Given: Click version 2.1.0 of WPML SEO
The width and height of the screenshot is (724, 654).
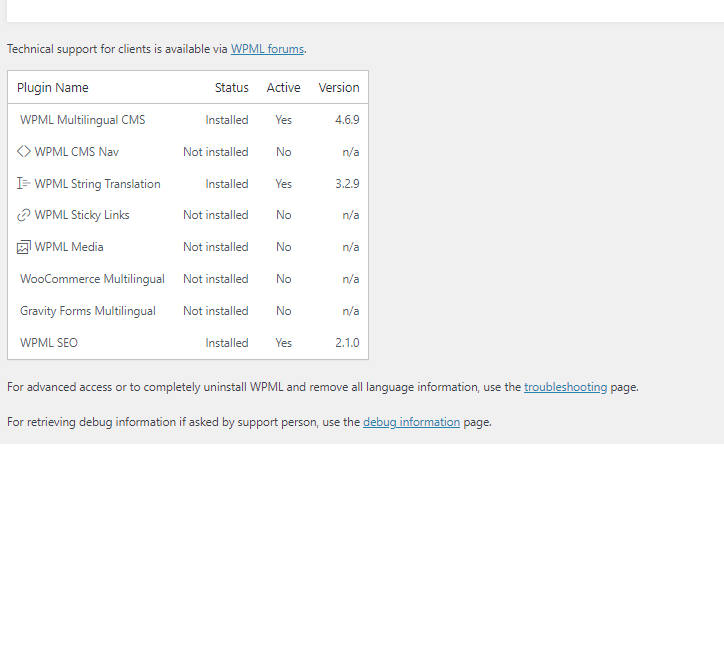Looking at the screenshot, I should 347,343.
